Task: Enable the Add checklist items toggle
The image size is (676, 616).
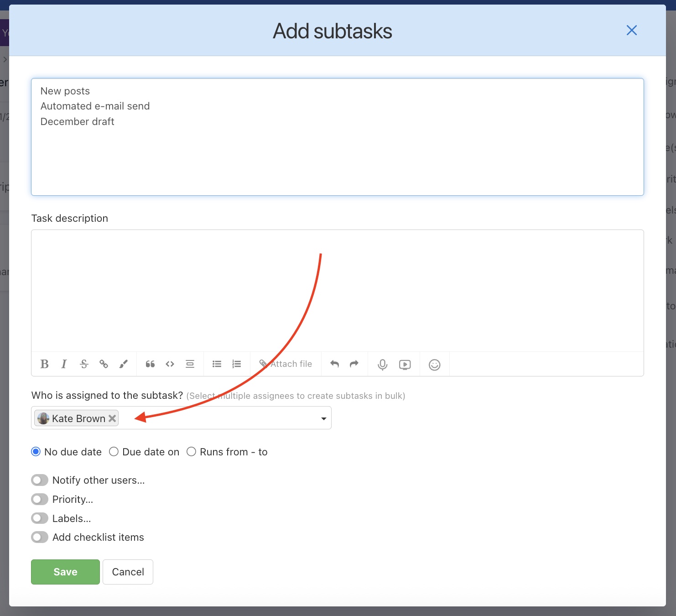Action: click(x=39, y=537)
